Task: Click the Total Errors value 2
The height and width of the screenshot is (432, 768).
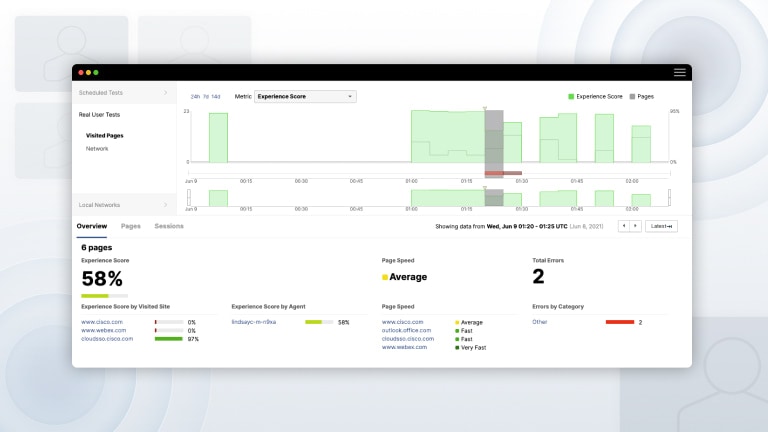Action: [538, 276]
